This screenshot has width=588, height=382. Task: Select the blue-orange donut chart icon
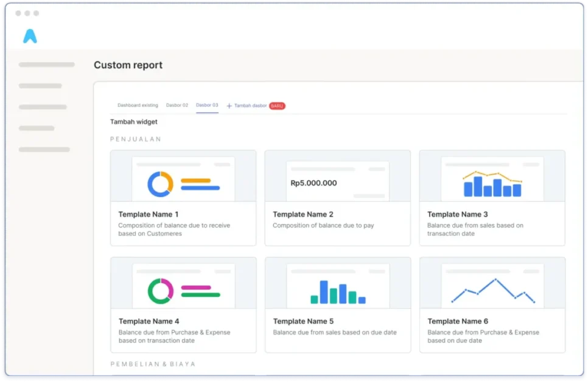pyautogui.click(x=160, y=184)
